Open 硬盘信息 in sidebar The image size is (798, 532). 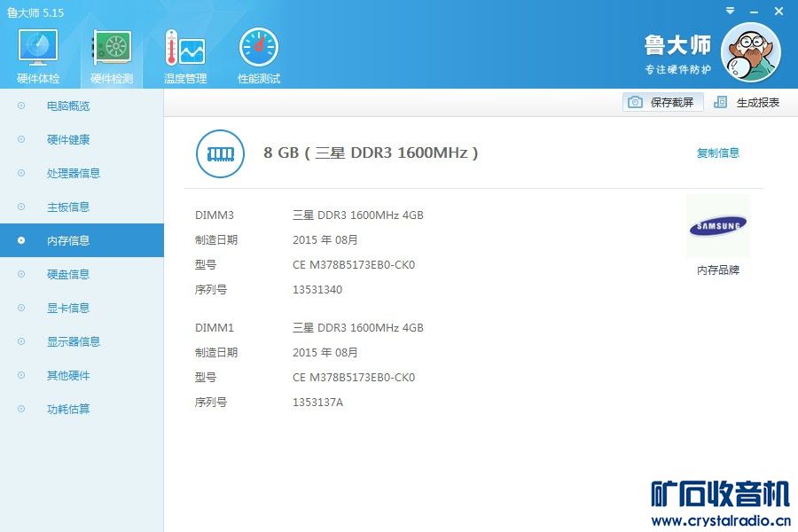click(x=82, y=274)
